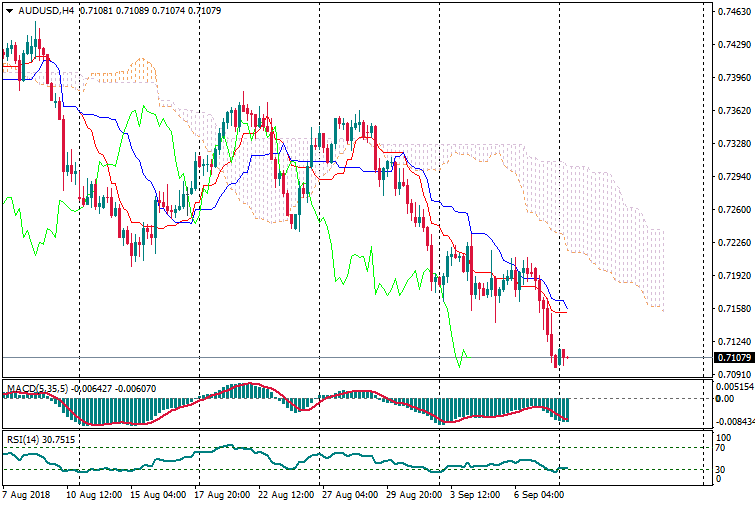
Task: Click the horizontal current price line
Action: tap(300, 357)
